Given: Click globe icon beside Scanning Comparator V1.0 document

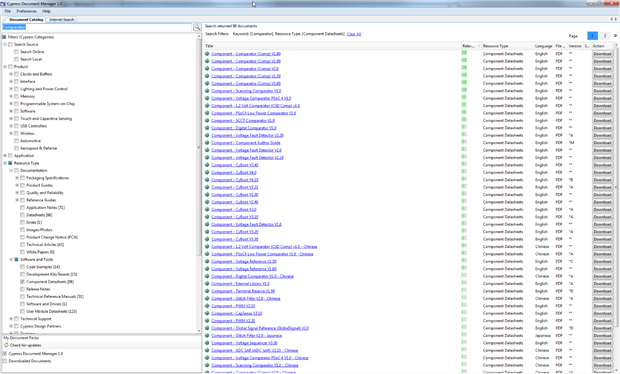Looking at the screenshot, I should pyautogui.click(x=207, y=91).
